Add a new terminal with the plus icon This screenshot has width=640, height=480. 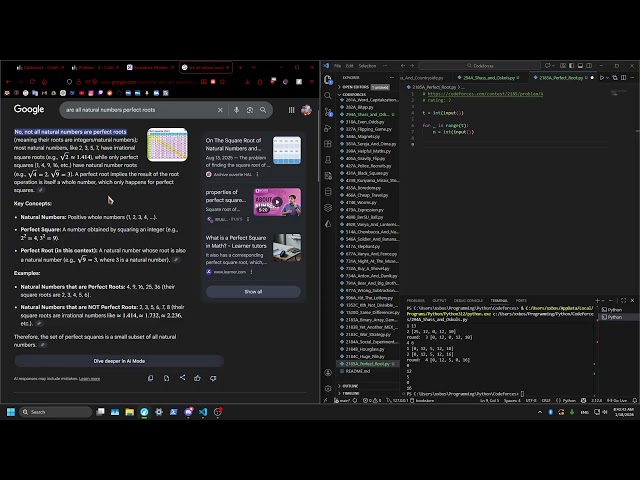[x=597, y=300]
